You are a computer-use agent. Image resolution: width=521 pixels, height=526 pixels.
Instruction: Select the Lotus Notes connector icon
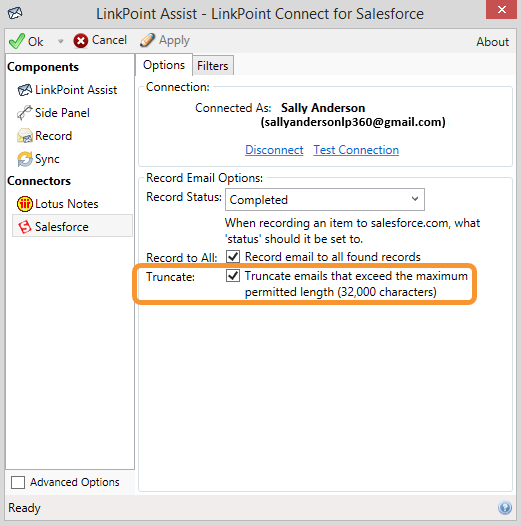24,204
